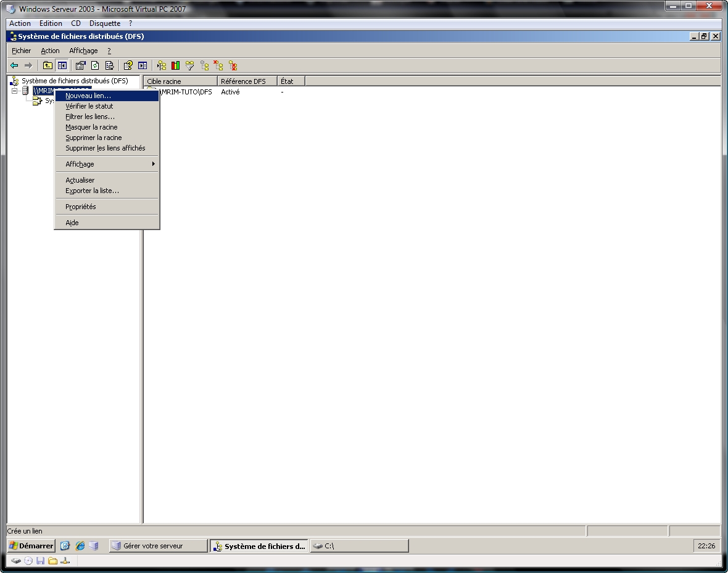Choose Supprimer la racine in context menu
This screenshot has height=573, width=728.
coord(107,138)
